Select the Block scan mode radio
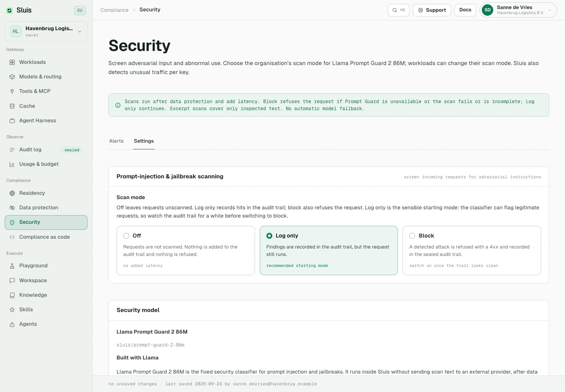565x392 pixels. click(412, 236)
